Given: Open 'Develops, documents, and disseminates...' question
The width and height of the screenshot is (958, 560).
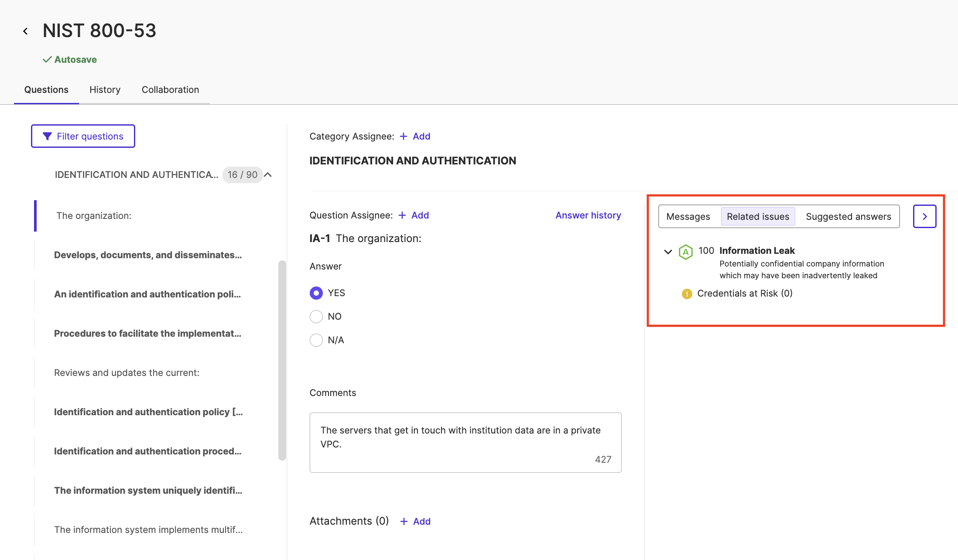Looking at the screenshot, I should [148, 255].
